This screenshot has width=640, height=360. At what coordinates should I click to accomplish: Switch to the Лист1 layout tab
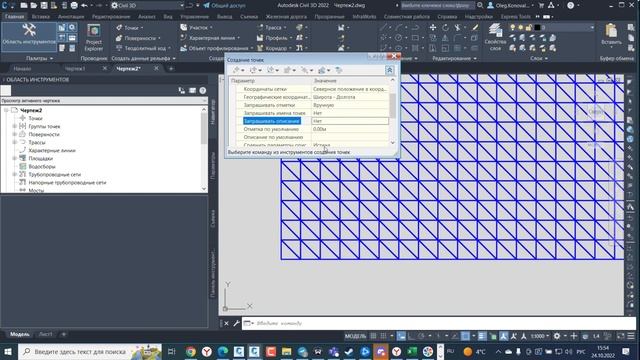point(45,334)
